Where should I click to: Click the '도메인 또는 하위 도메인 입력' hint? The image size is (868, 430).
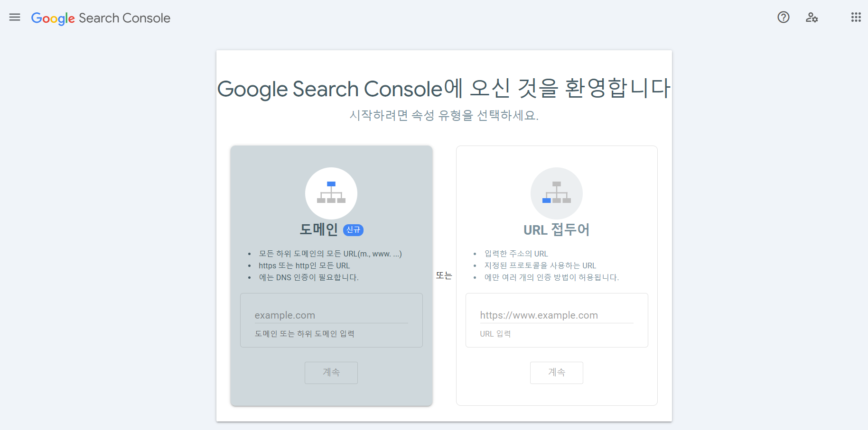pyautogui.click(x=305, y=334)
